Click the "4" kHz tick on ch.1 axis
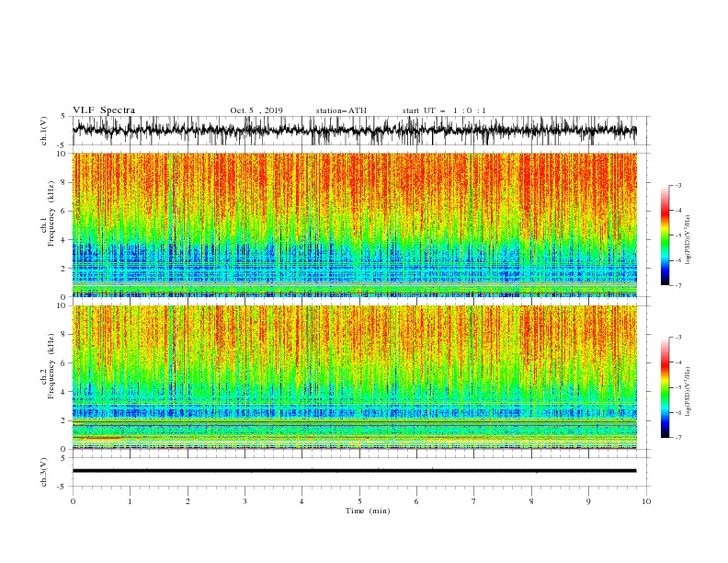Viewport: 728px width, 563px height. (x=64, y=240)
